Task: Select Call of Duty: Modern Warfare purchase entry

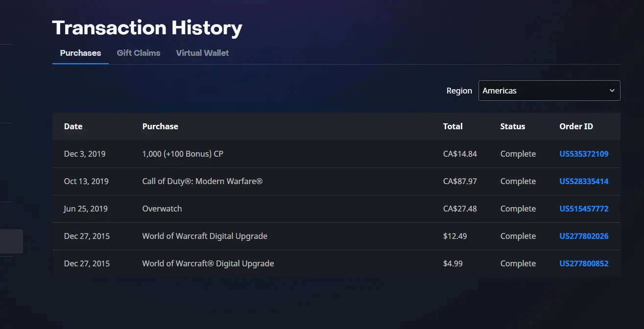Action: tap(202, 181)
